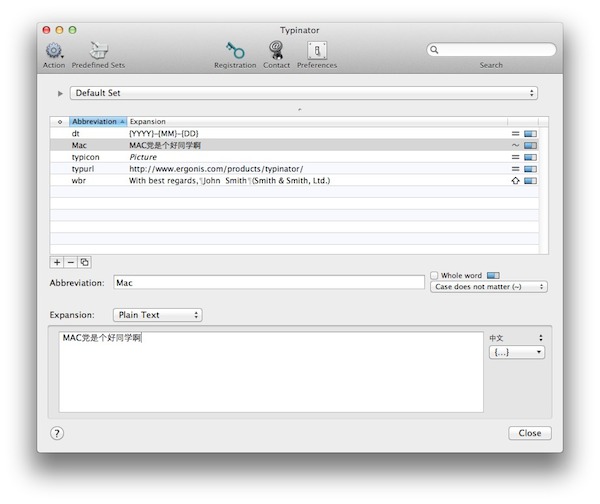This screenshot has width=600, height=504.
Task: Click the up-arrow case icon in wbr row
Action: 515,181
